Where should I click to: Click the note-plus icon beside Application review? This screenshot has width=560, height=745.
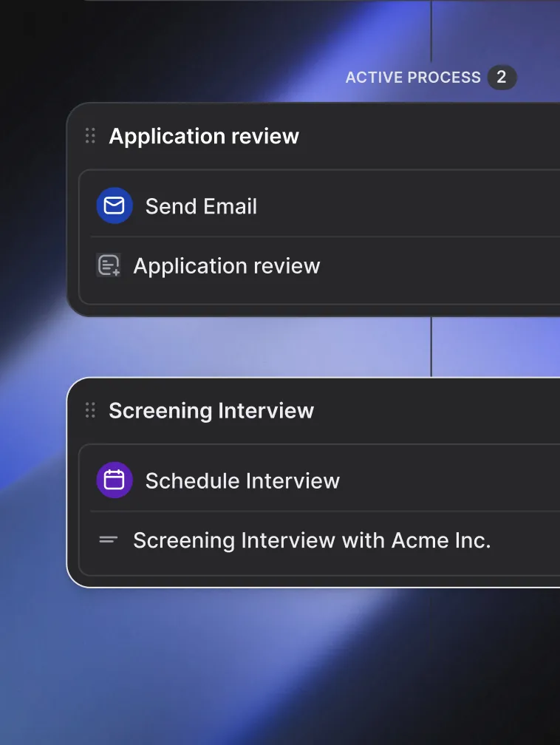(x=109, y=265)
